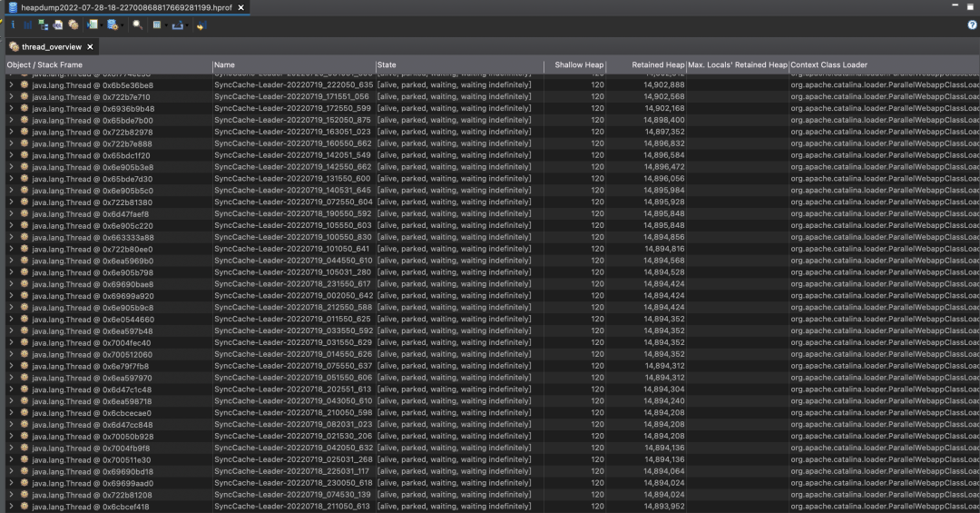980x513 pixels.
Task: Click thread icon for 0x6d47faef8 row
Action: [24, 213]
